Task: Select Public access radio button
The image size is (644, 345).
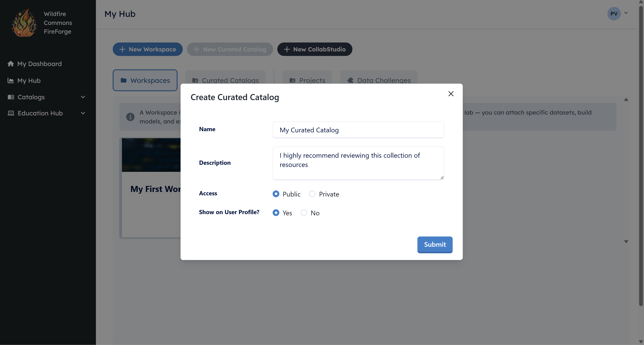Action: 276,194
